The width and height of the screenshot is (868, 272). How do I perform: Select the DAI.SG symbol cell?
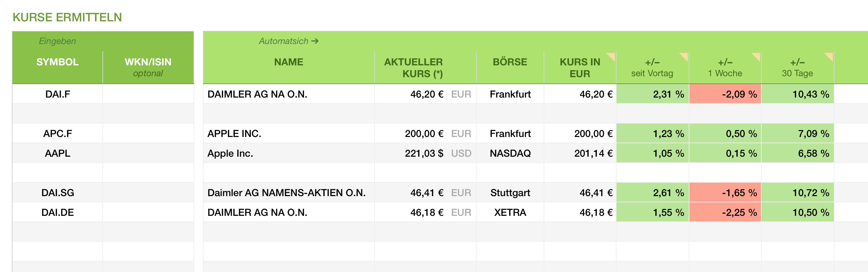[x=57, y=193]
